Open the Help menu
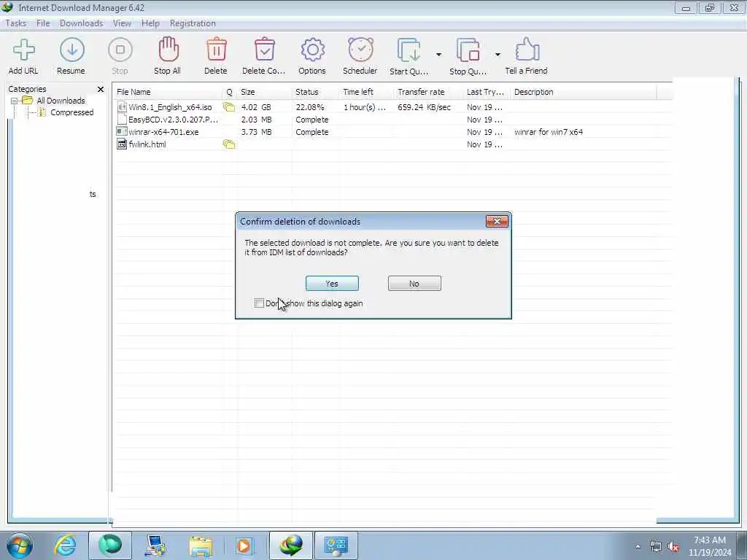Screen dimensions: 747x560 point(150,23)
